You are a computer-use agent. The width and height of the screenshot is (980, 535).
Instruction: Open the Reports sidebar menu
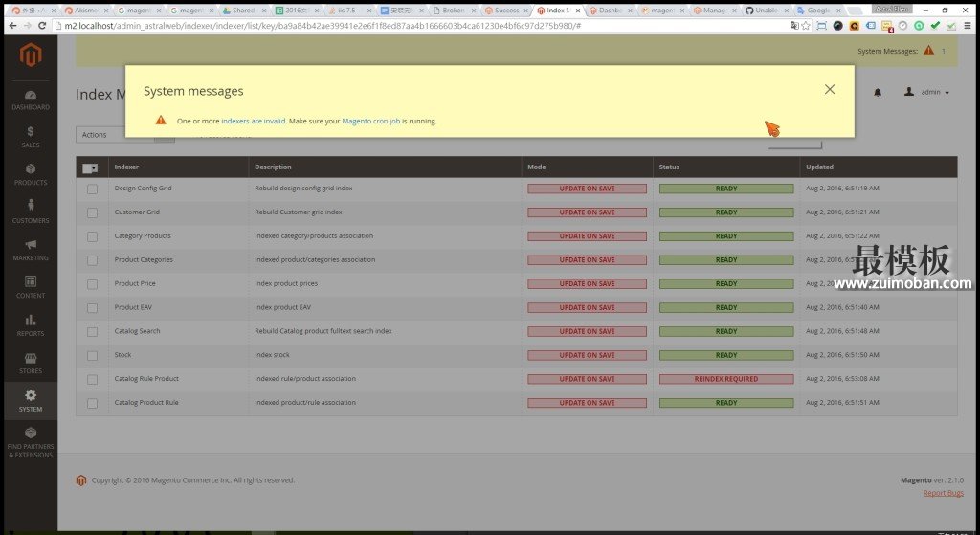click(x=30, y=325)
